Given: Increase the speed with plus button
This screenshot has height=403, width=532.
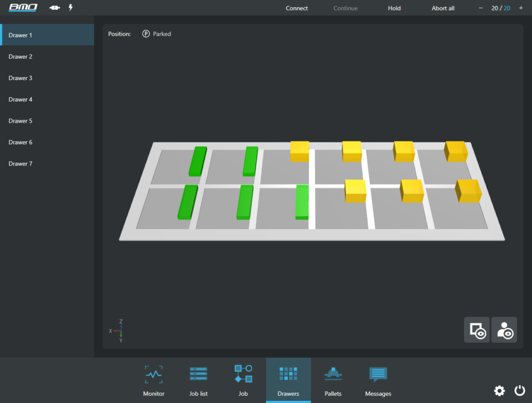Looking at the screenshot, I should coord(521,8).
